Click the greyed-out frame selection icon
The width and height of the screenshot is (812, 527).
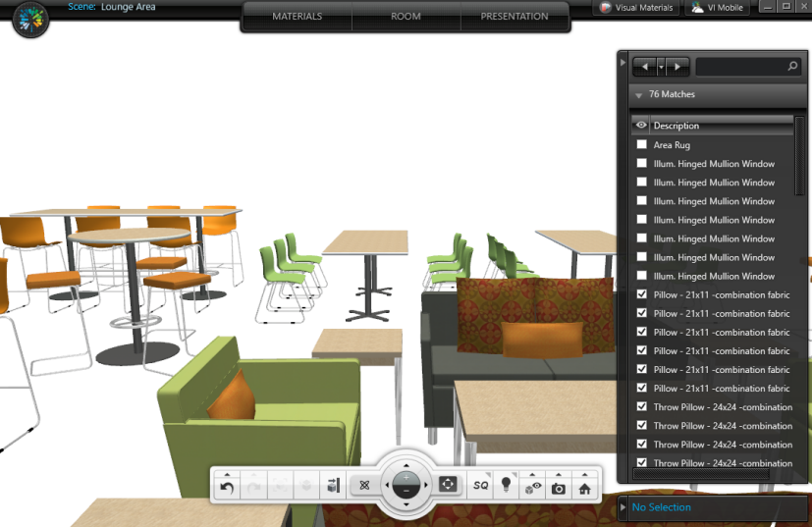280,486
